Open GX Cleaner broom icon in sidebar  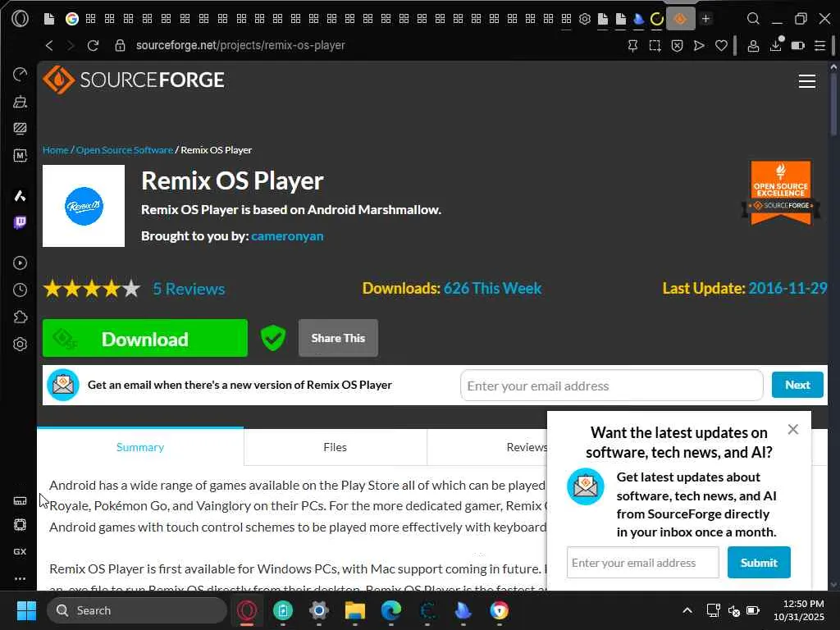(20, 101)
